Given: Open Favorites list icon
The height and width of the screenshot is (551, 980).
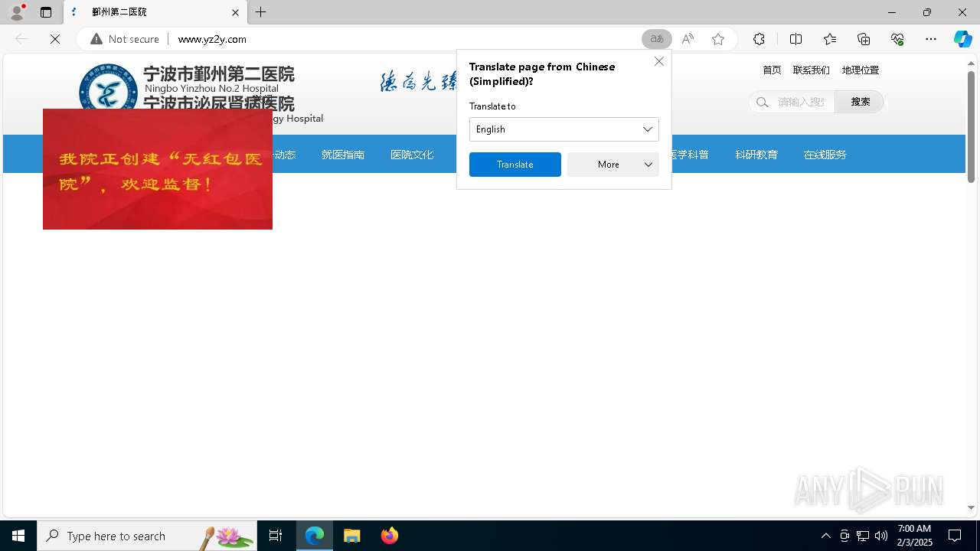Looking at the screenshot, I should point(830,39).
